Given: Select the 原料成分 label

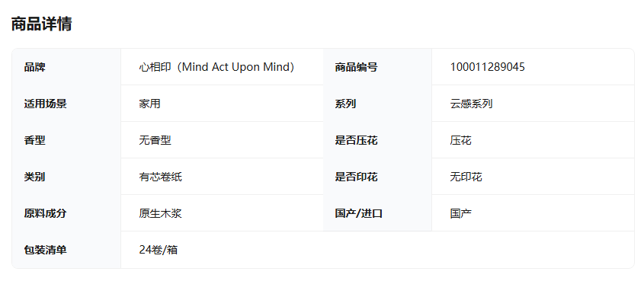Looking at the screenshot, I should pyautogui.click(x=45, y=213).
